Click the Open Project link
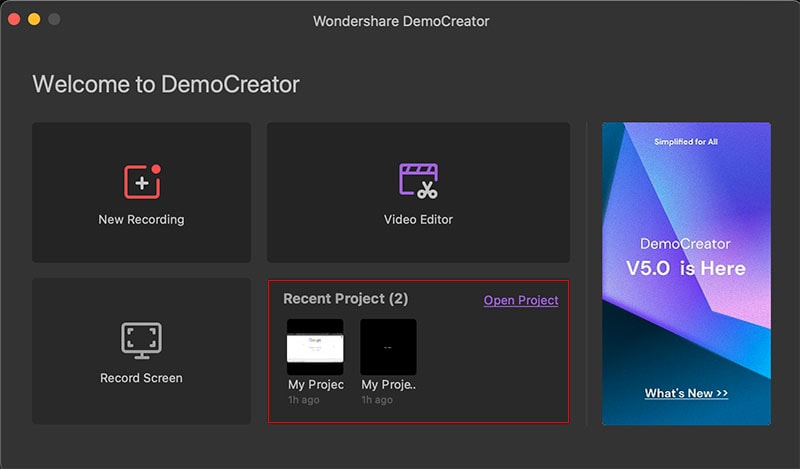800x469 pixels. (521, 300)
